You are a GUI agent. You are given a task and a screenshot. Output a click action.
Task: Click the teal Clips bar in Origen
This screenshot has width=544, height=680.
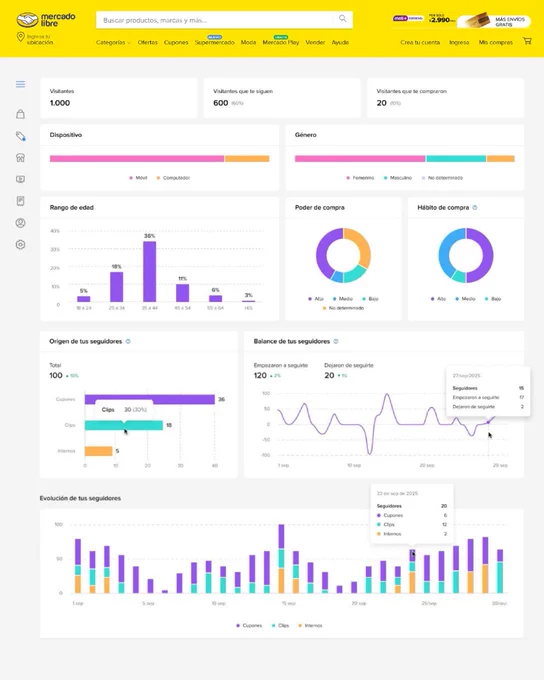click(x=124, y=425)
